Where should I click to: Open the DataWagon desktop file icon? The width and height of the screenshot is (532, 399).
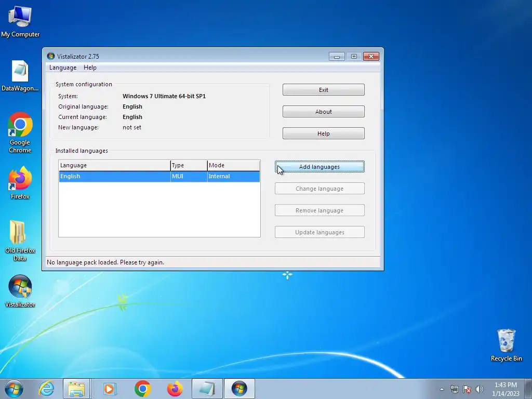[20, 76]
